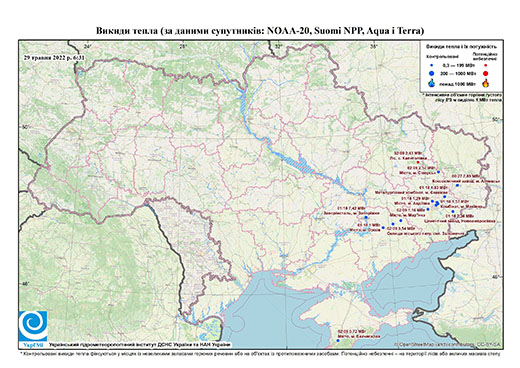Image resolution: width=520 pixels, height=368 pixels.
Task: Click legend heading "Потенційно небезпечні"
Action: (x=485, y=56)
